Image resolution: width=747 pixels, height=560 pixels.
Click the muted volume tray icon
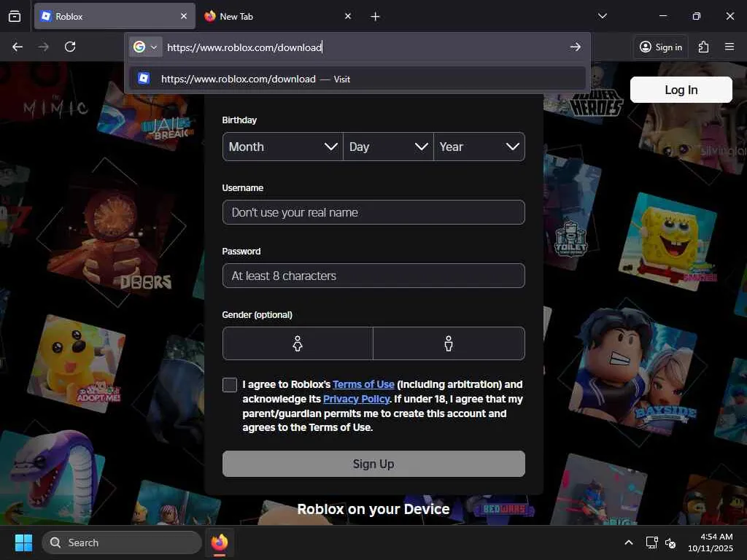[x=670, y=542]
